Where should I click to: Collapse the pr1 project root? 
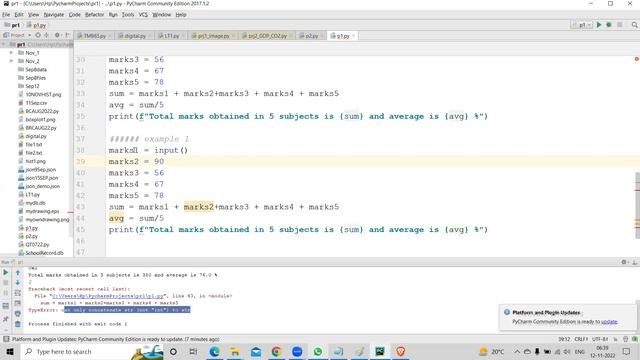click(4, 44)
